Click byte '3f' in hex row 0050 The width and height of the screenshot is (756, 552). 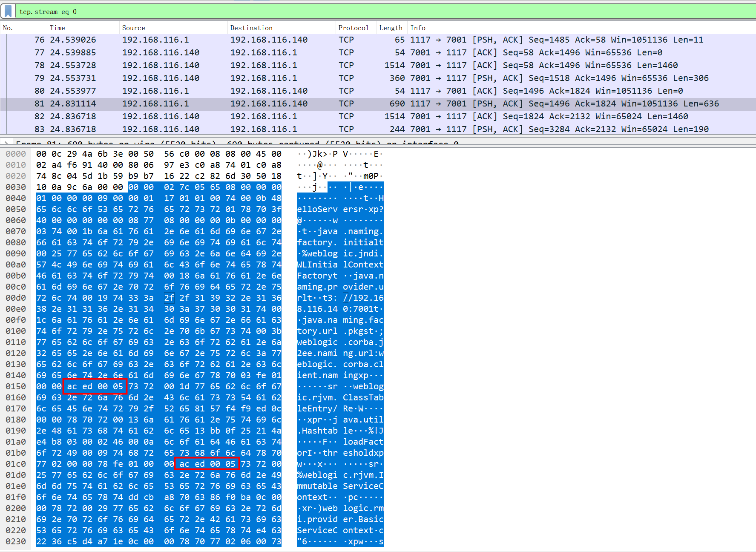click(x=276, y=209)
